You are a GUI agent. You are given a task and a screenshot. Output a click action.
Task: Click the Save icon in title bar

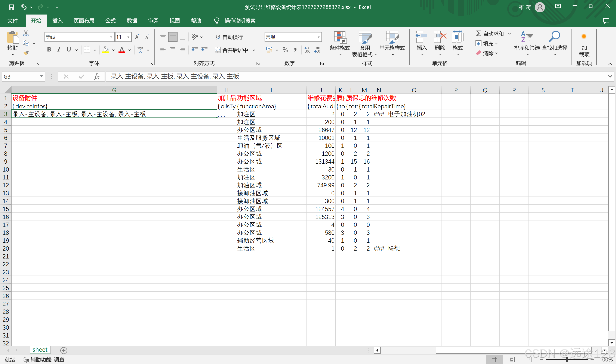[x=11, y=7]
